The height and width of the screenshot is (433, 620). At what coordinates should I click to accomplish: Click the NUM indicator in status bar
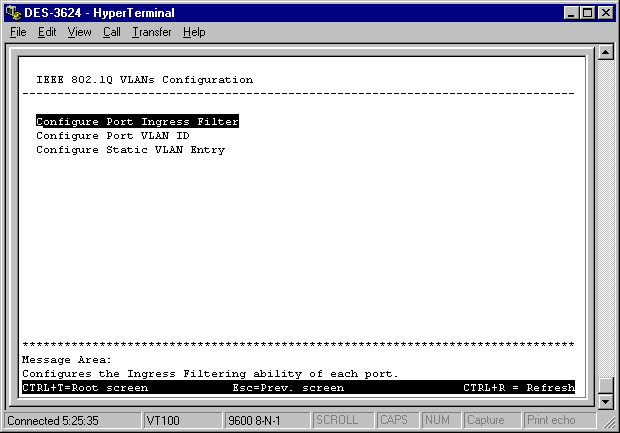point(440,421)
